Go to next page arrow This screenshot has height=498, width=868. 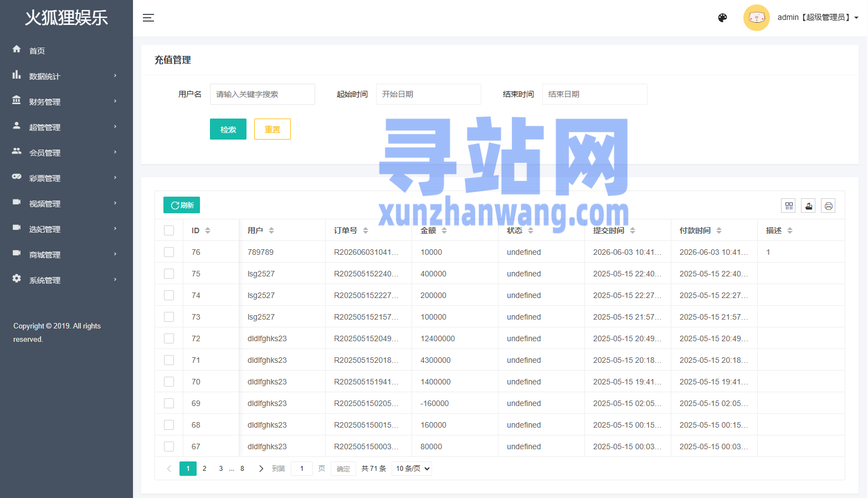tap(261, 469)
